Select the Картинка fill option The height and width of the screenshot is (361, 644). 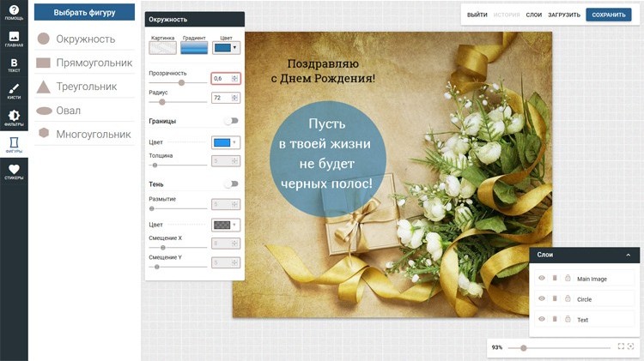click(x=162, y=47)
